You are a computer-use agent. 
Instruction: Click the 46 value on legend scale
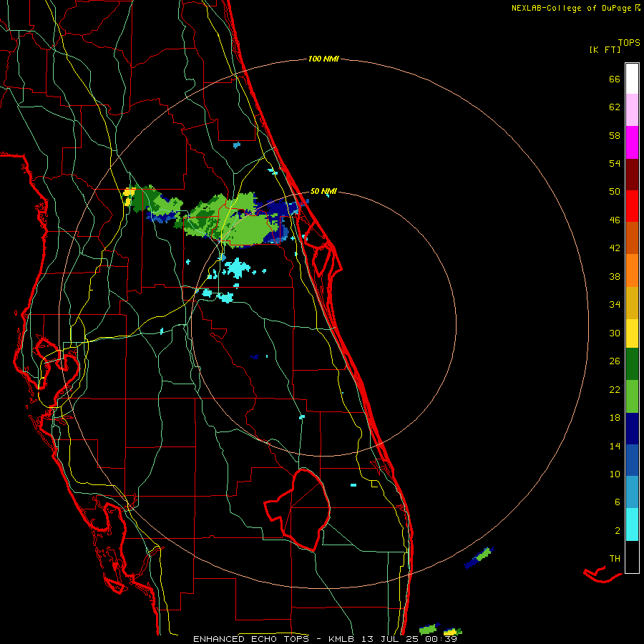tap(615, 220)
